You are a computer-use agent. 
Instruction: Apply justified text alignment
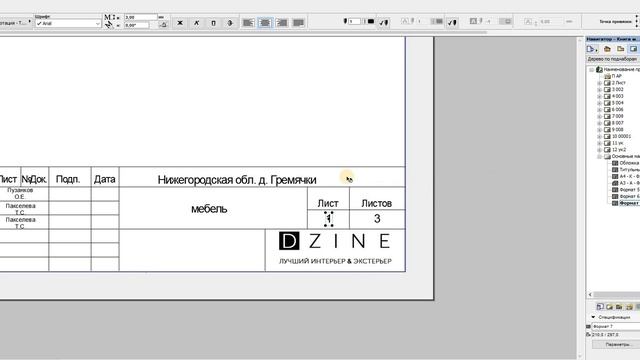click(x=298, y=23)
